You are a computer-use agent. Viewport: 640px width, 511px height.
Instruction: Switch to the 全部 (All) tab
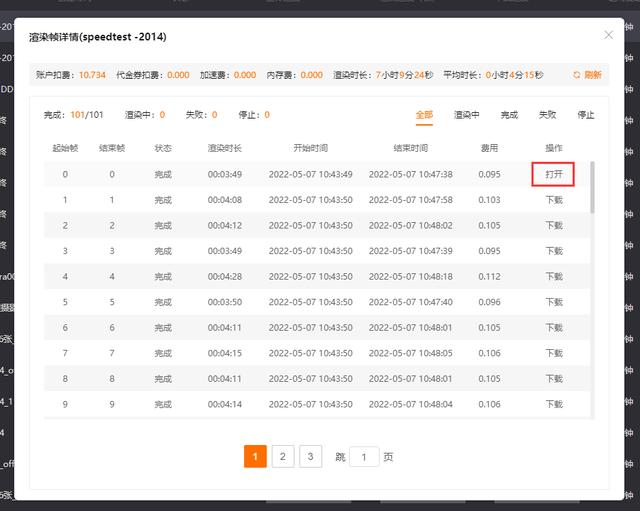coord(424,115)
